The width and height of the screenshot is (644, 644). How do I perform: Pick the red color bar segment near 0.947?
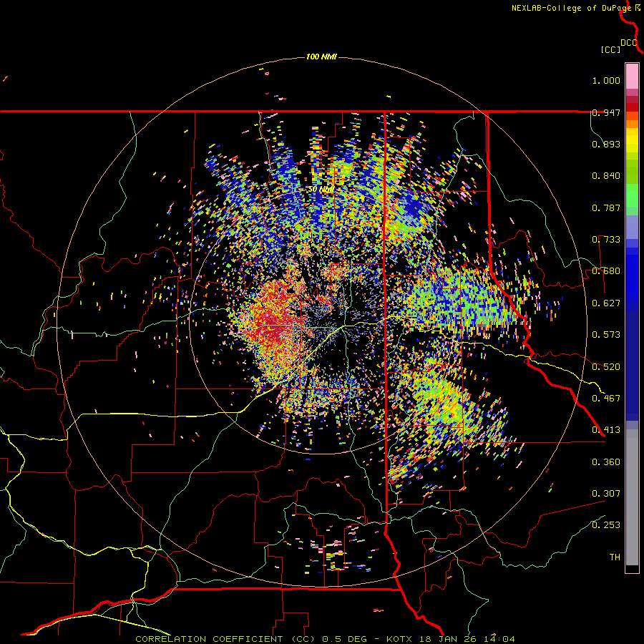(632, 107)
